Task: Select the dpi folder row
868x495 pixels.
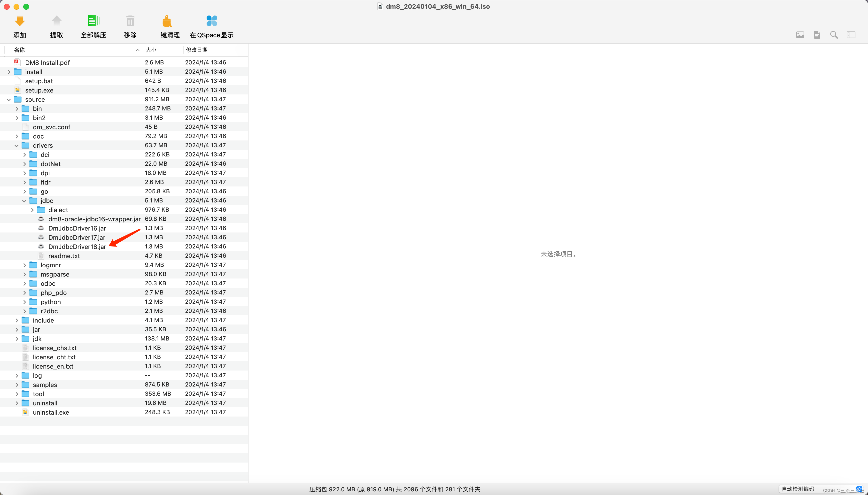Action: [x=124, y=173]
